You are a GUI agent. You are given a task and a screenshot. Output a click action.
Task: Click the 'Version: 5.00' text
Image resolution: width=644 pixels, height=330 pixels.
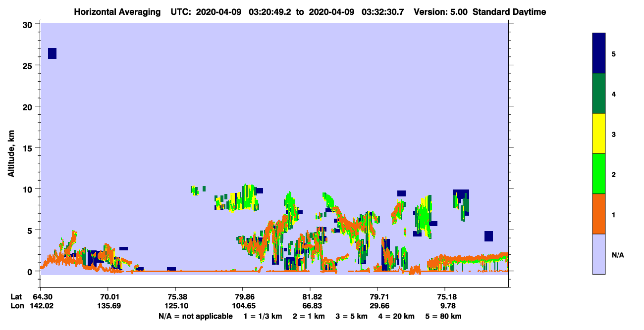click(x=440, y=12)
